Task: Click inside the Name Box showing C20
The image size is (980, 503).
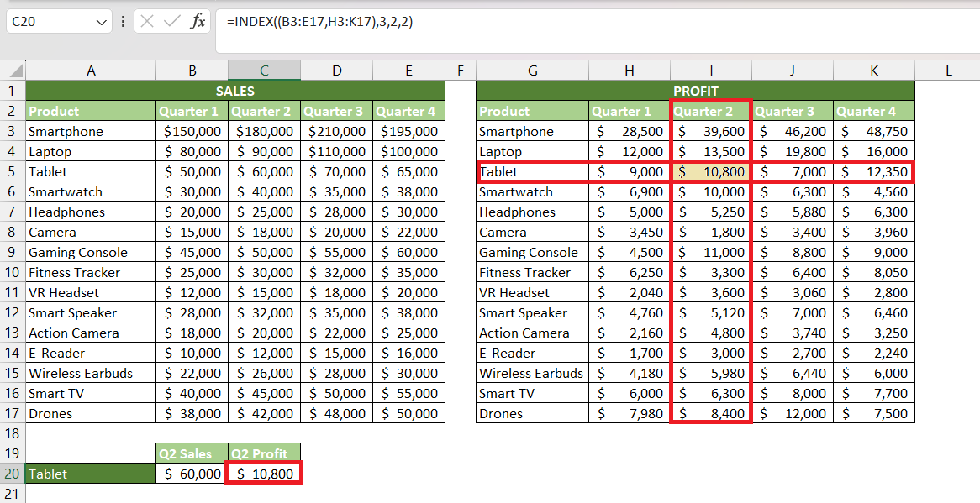Action: (51, 22)
